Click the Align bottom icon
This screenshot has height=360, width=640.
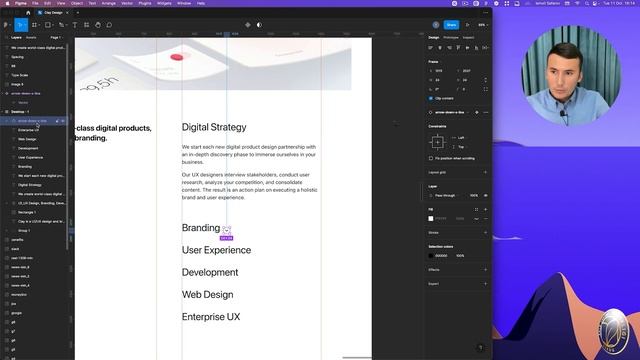coord(476,48)
